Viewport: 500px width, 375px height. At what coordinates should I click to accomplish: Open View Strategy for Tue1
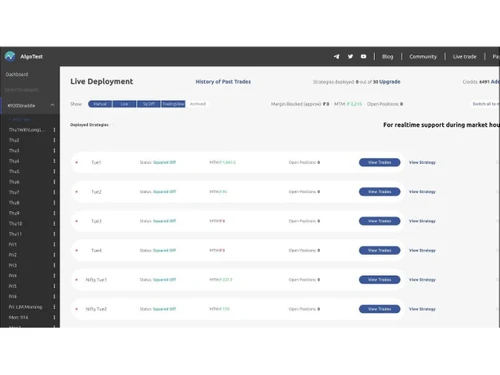(x=422, y=162)
